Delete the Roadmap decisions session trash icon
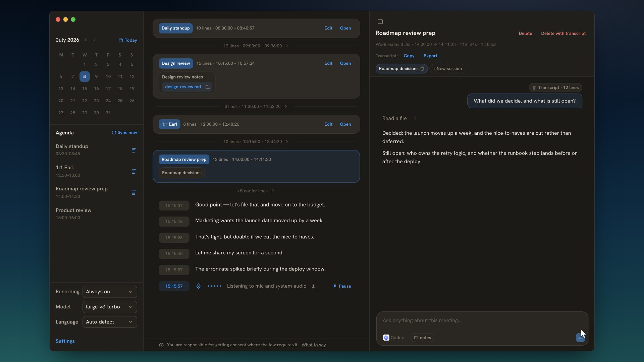Screen dimensions: 644x362 [x=422, y=69]
